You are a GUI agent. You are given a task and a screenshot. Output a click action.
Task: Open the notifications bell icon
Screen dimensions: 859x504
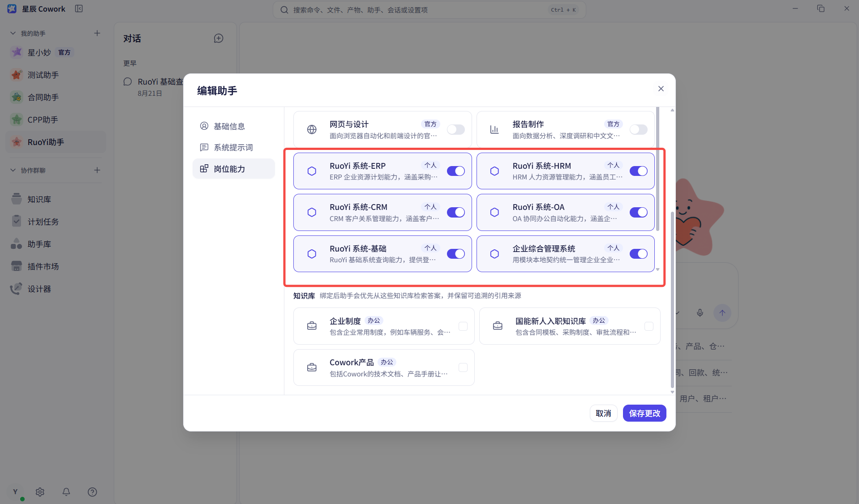(66, 492)
